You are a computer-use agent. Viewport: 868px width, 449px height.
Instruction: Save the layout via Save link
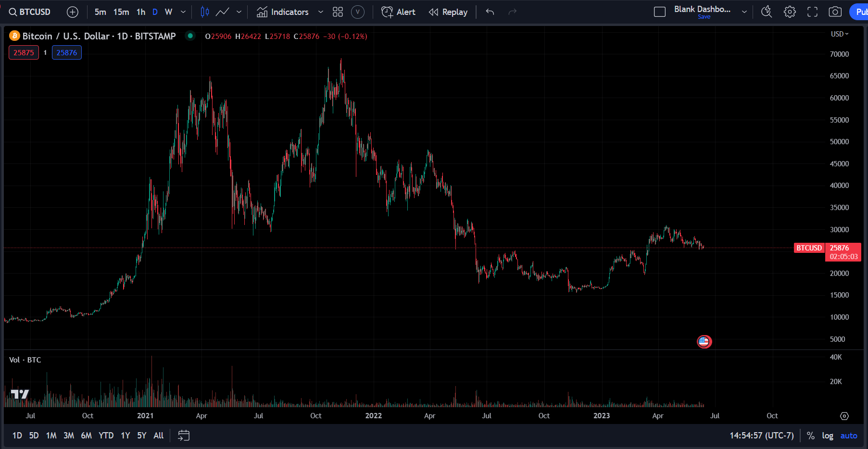coord(704,17)
